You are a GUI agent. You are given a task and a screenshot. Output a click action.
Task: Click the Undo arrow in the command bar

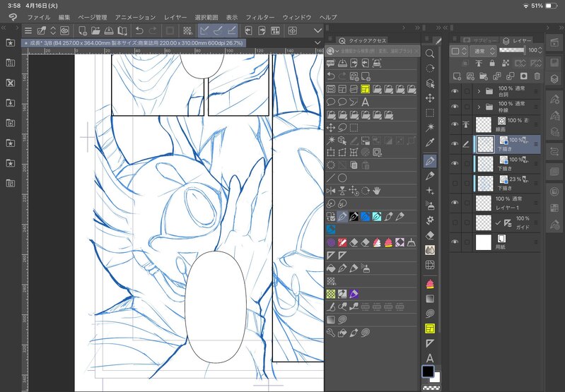click(139, 30)
